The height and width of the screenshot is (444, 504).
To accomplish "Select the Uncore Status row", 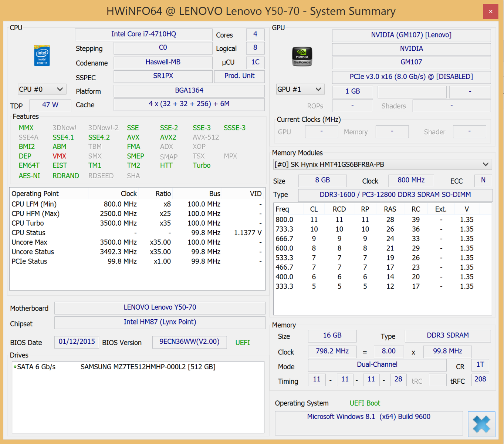I will 137,252.
